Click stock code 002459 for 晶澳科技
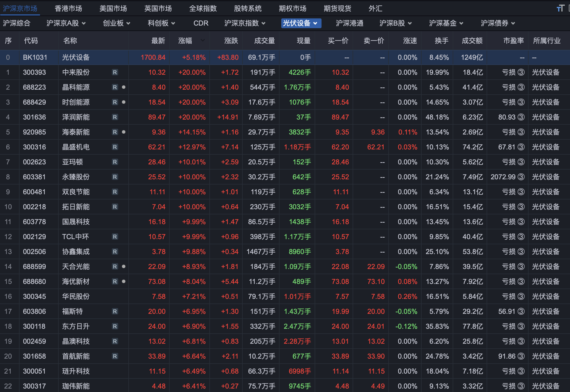 coord(34,341)
